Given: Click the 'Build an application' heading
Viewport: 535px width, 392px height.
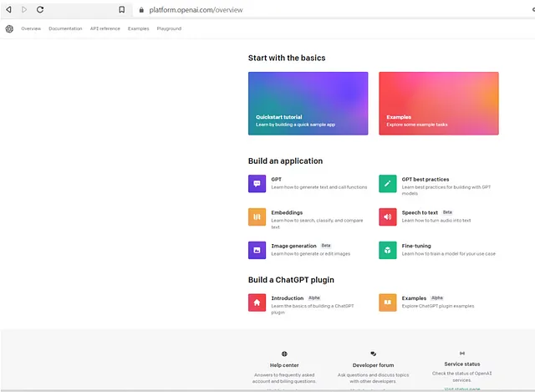Looking at the screenshot, I should click(x=285, y=161).
